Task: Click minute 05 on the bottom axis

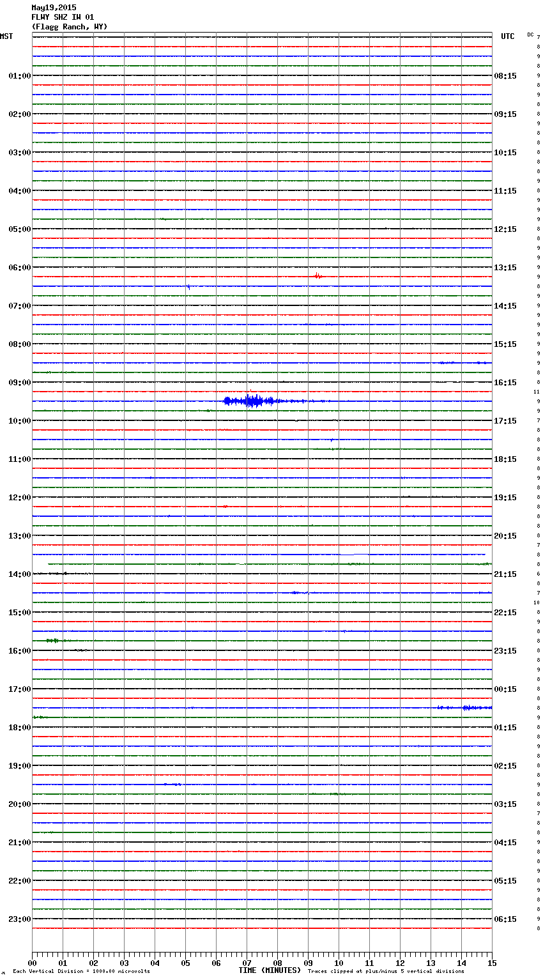Action: pyautogui.click(x=185, y=963)
